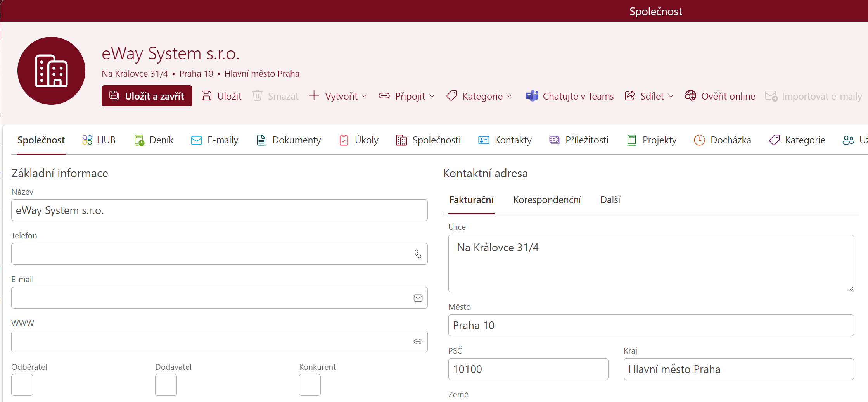
Task: Click the Ulice text area resize handle
Action: 850,289
